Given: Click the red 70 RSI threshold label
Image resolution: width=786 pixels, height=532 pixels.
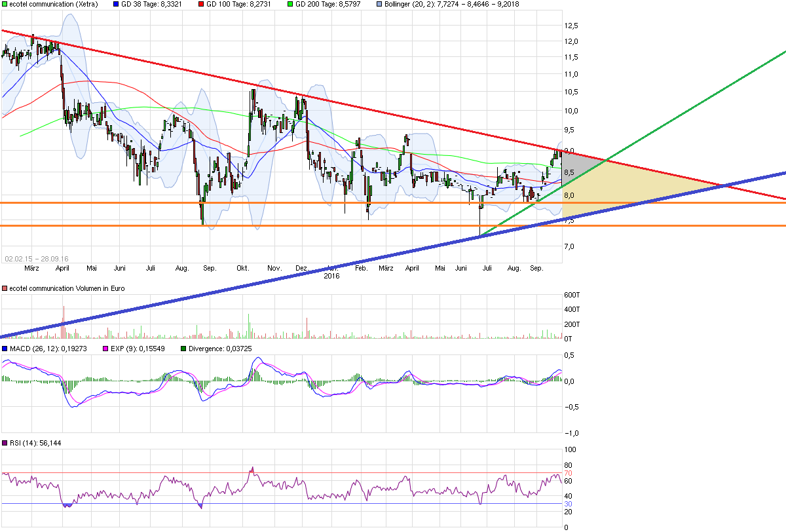Looking at the screenshot, I should (569, 473).
